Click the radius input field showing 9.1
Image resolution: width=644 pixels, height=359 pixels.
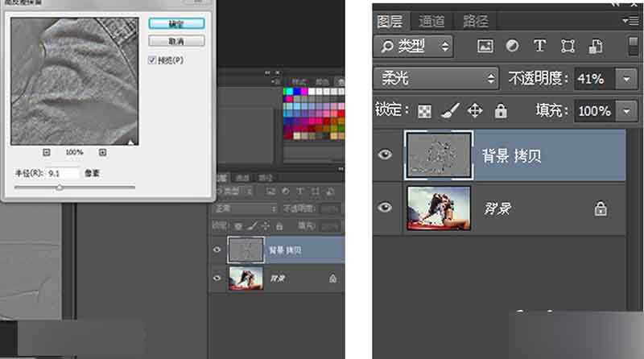(63, 173)
